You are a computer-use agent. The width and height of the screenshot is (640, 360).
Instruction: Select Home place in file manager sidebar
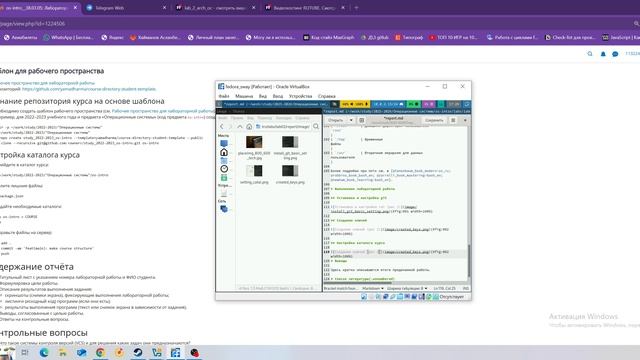(x=224, y=152)
